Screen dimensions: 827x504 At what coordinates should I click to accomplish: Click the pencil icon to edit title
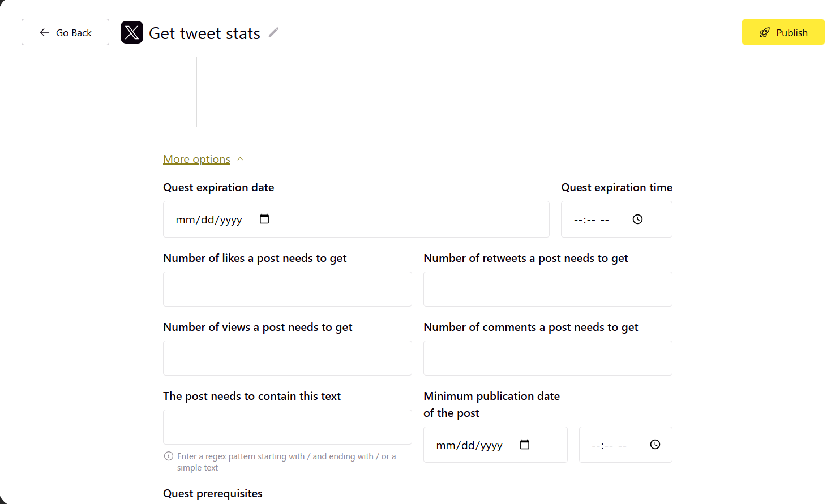point(273,32)
